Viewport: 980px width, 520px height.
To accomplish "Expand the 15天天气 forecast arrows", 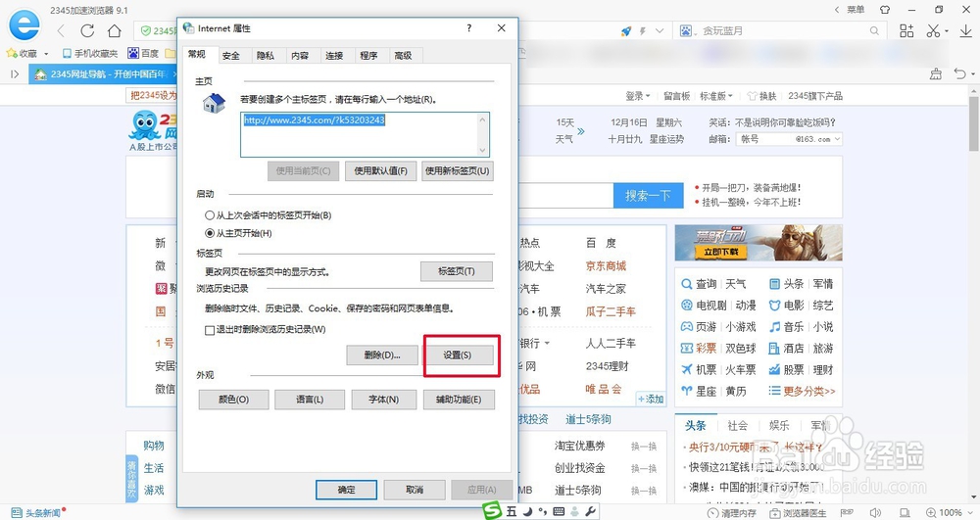I will point(580,131).
